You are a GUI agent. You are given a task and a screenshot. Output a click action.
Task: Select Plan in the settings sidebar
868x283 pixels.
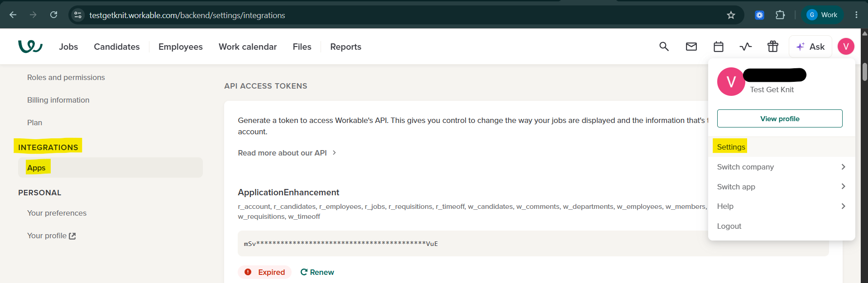34,123
